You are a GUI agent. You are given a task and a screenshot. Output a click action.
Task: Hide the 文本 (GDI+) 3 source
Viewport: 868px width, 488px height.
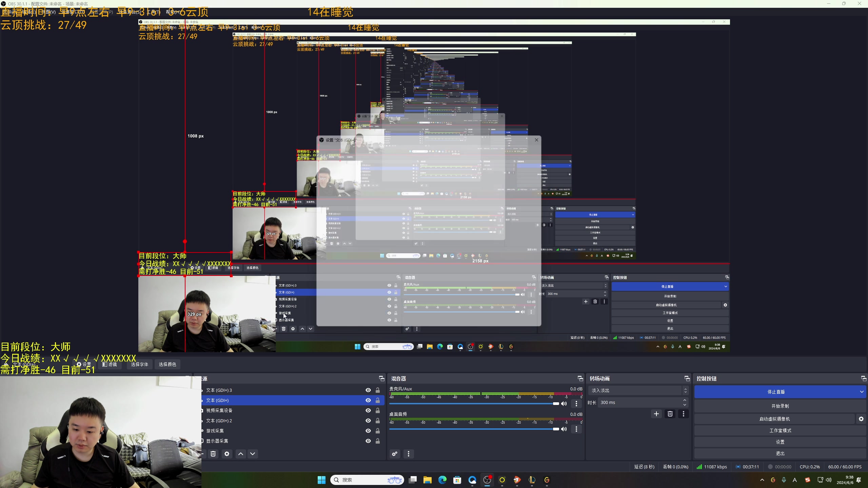coord(368,390)
